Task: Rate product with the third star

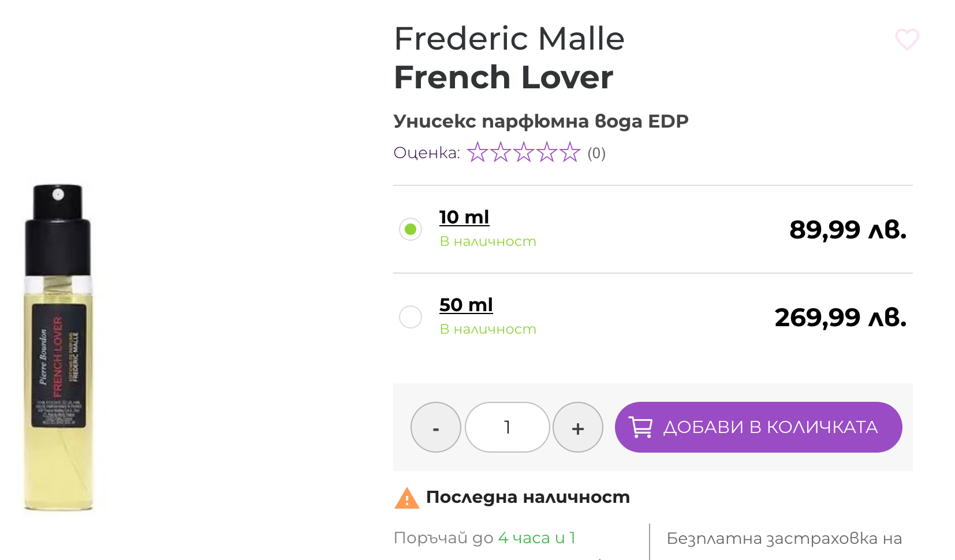Action: pos(524,152)
